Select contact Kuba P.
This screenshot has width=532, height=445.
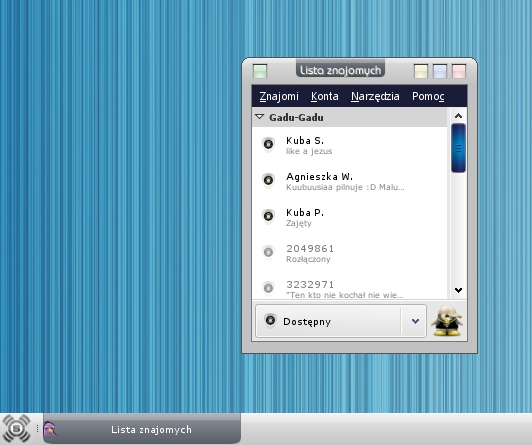[349, 217]
